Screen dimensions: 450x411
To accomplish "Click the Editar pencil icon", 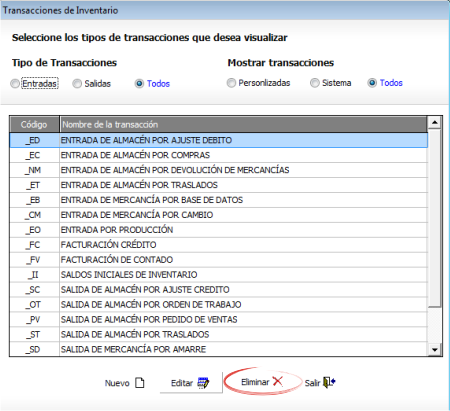I will pos(203,383).
